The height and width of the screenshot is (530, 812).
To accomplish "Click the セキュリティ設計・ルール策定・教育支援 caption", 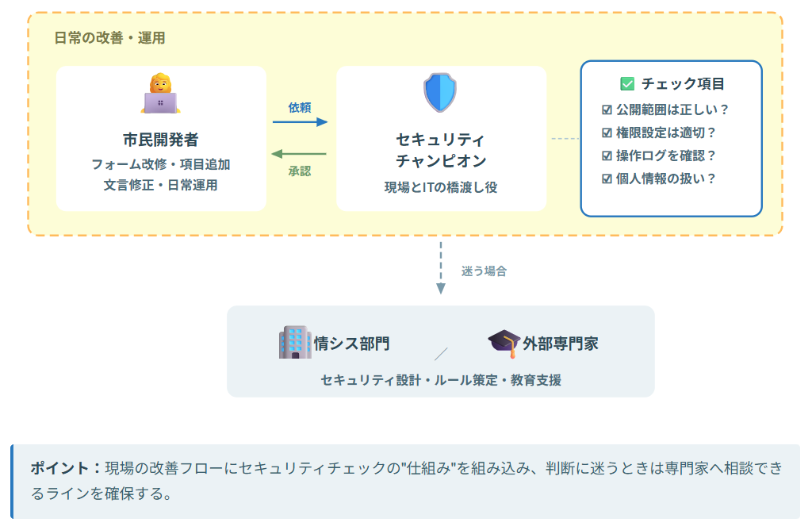I will 441,380.
